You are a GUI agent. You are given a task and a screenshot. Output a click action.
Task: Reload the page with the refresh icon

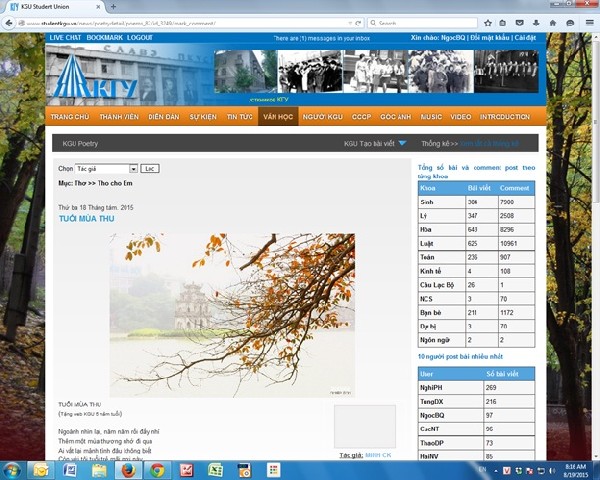pos(358,23)
